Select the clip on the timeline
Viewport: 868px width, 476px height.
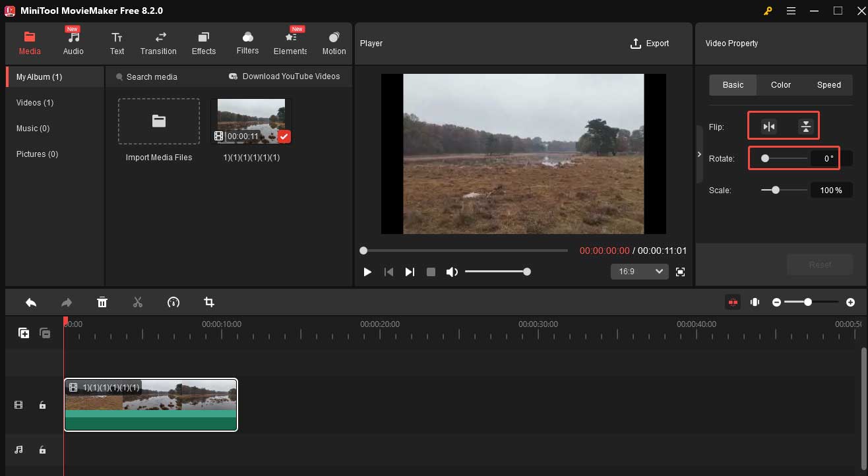pos(150,405)
